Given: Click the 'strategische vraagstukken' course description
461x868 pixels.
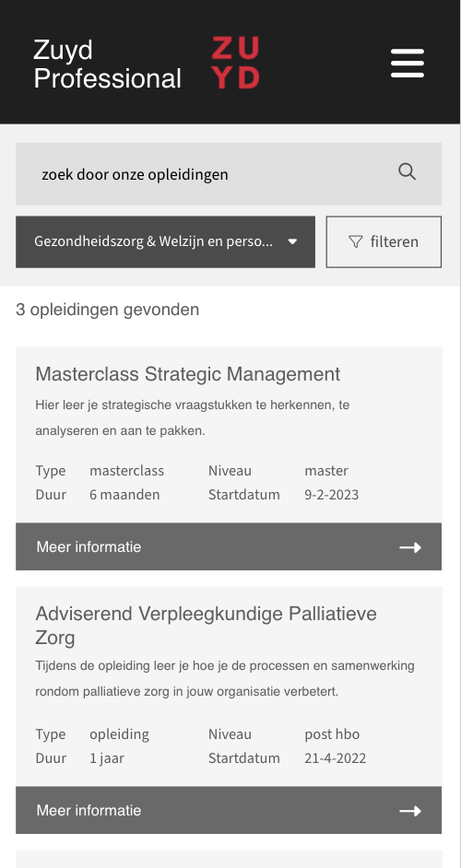Looking at the screenshot, I should 193,417.
